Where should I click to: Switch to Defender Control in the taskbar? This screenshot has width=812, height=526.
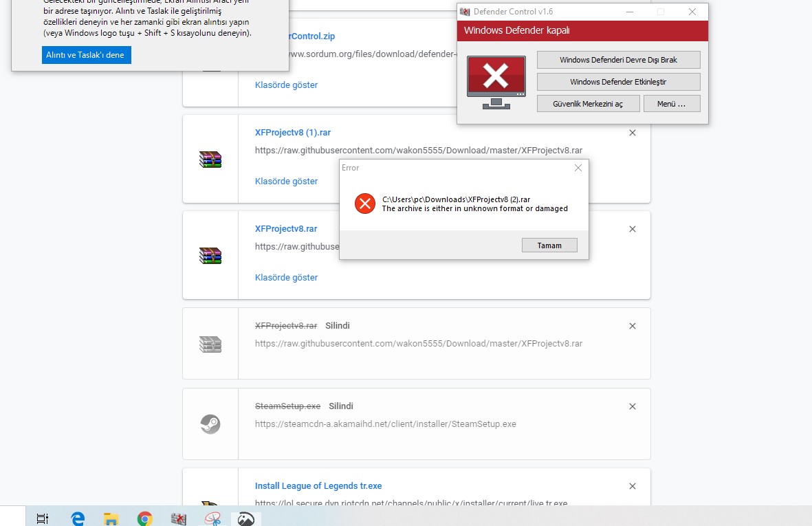(179, 518)
